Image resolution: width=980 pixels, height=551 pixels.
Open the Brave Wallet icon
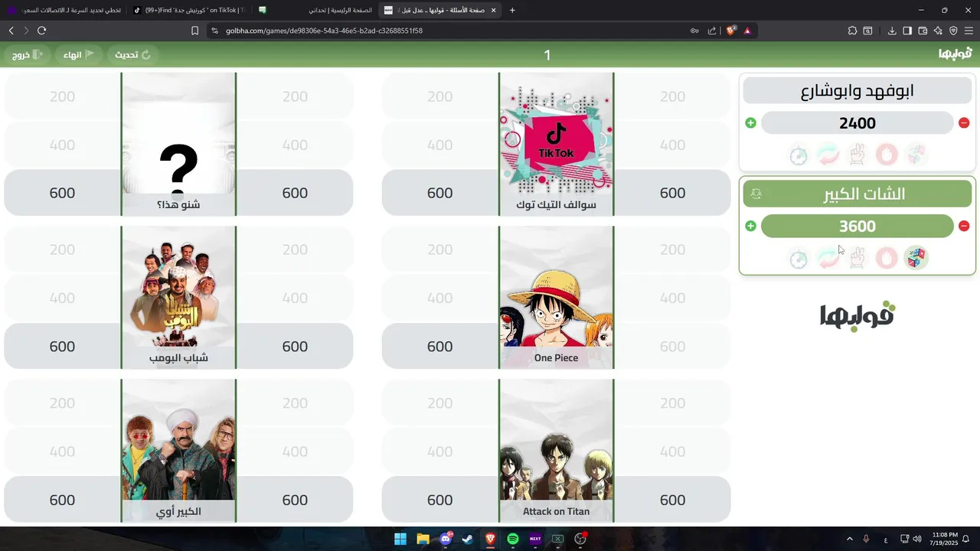pyautogui.click(x=923, y=31)
